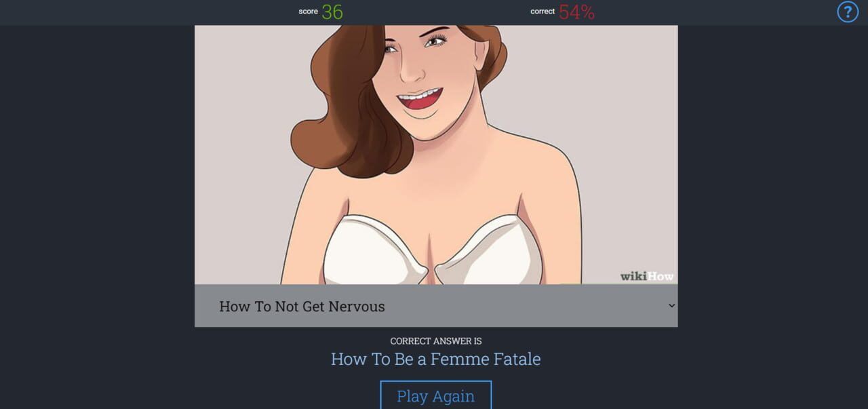Click the gray answer bar beside the chevron
Viewport: 868px width, 409px height.
click(x=436, y=306)
